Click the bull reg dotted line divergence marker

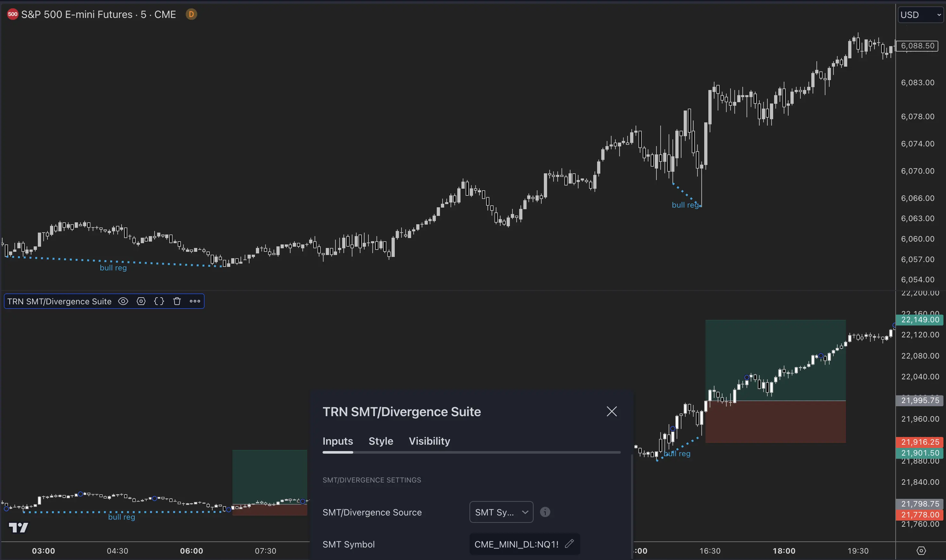[x=114, y=260]
